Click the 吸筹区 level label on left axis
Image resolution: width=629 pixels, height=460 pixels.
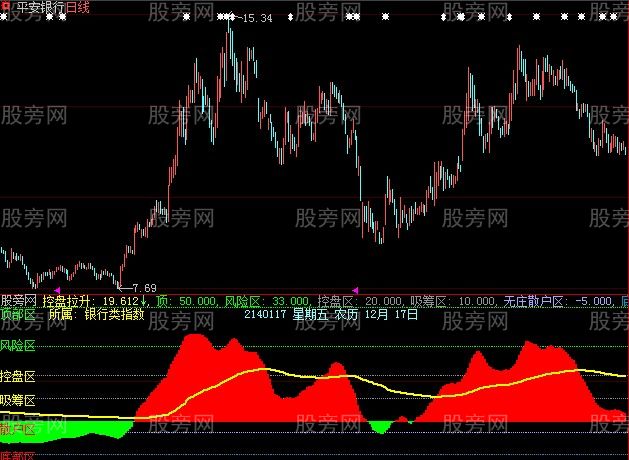pyautogui.click(x=17, y=400)
